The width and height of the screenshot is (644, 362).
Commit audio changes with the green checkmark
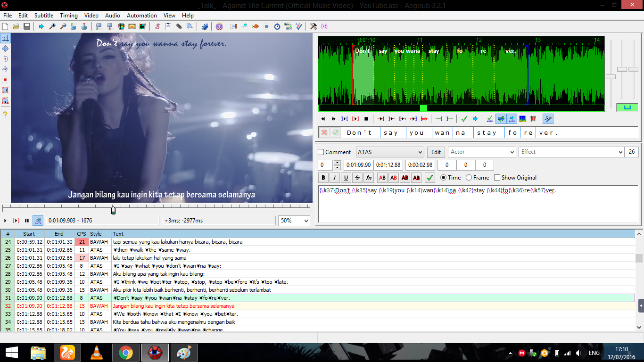coord(464,119)
